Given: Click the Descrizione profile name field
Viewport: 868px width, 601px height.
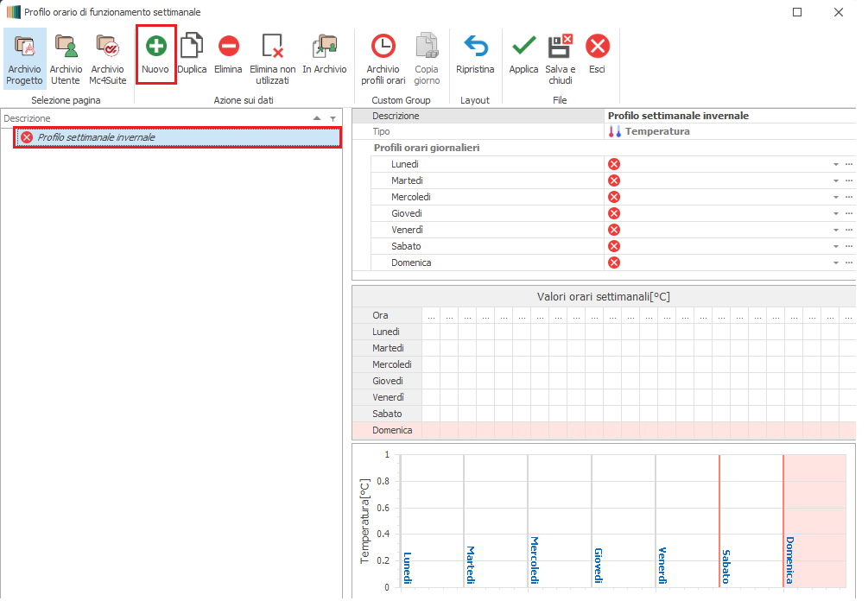Looking at the screenshot, I should click(725, 116).
